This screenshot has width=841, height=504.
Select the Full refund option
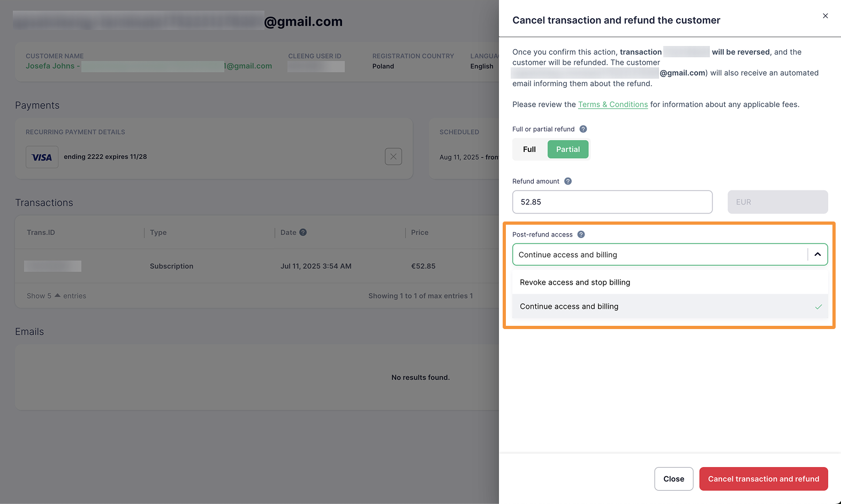[529, 149]
